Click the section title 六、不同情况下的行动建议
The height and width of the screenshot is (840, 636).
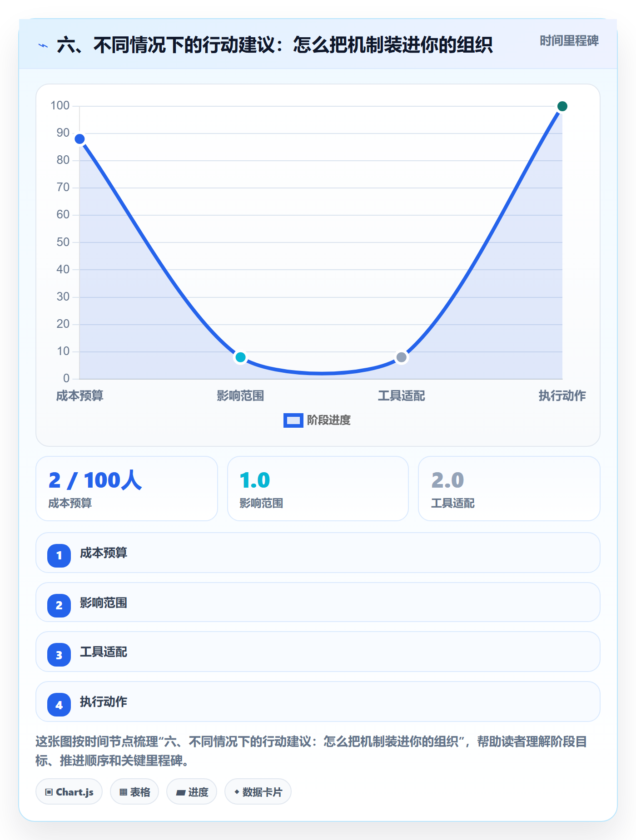[275, 45]
